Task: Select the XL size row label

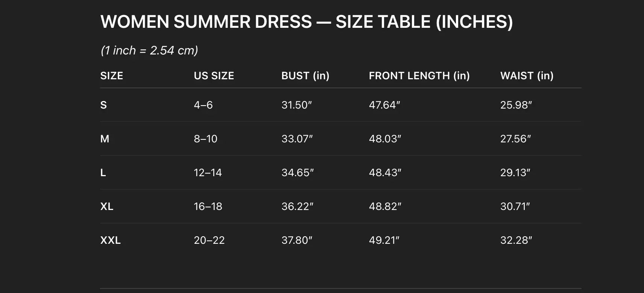Action: [x=107, y=207]
